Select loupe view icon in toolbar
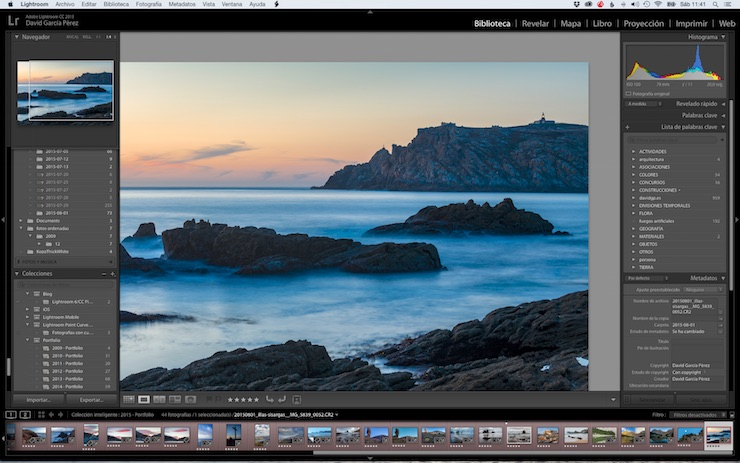The image size is (740, 463). click(x=144, y=399)
